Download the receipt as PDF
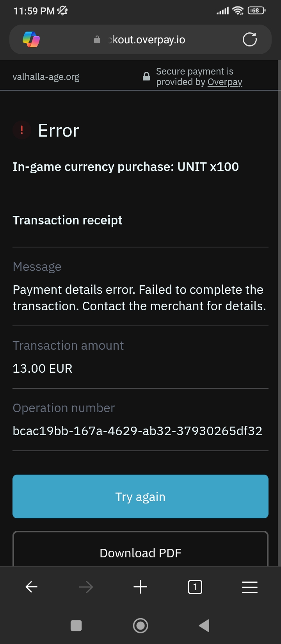The height and width of the screenshot is (644, 281). point(140,553)
